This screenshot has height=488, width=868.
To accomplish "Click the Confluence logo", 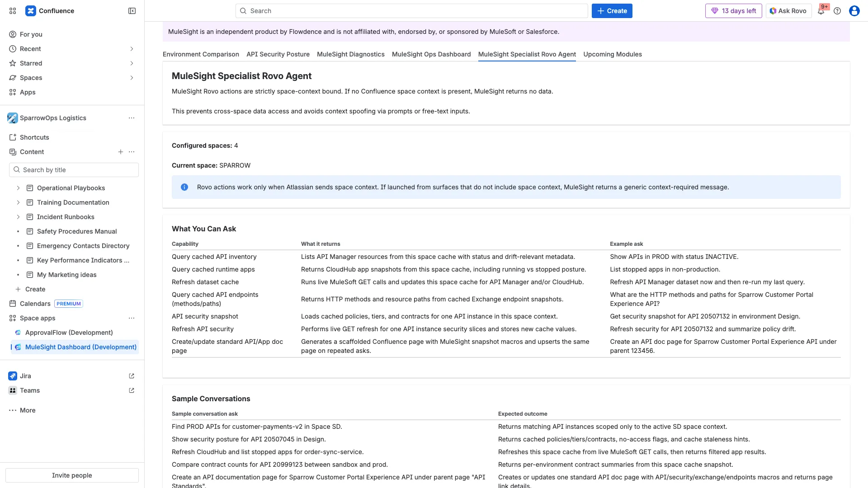I will [x=31, y=11].
